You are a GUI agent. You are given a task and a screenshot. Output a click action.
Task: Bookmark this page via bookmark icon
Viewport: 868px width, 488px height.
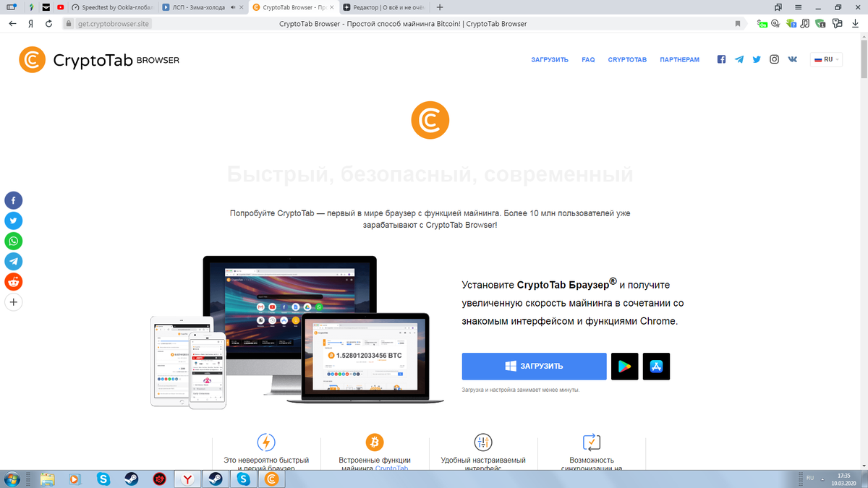738,23
